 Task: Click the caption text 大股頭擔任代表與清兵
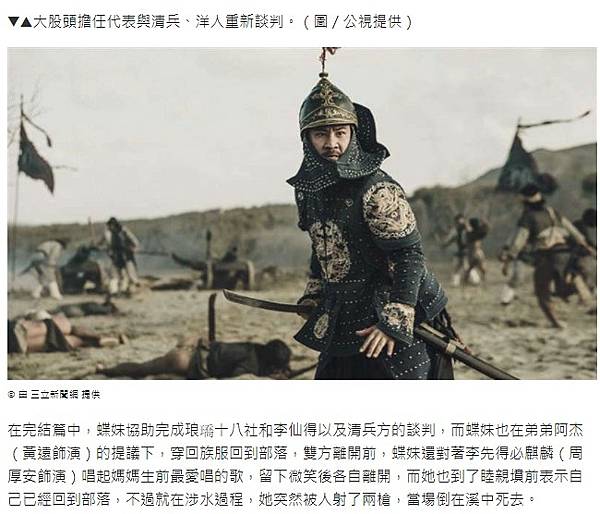(x=107, y=22)
